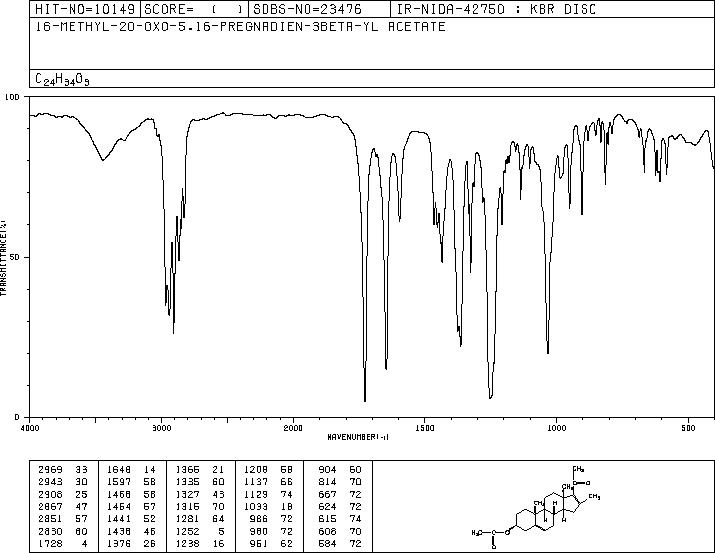Click the 986 peak entry in the table

[x=271, y=519]
